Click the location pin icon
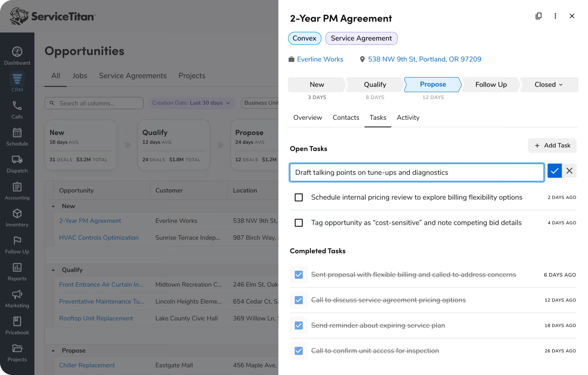The width and height of the screenshot is (588, 375). pos(362,59)
